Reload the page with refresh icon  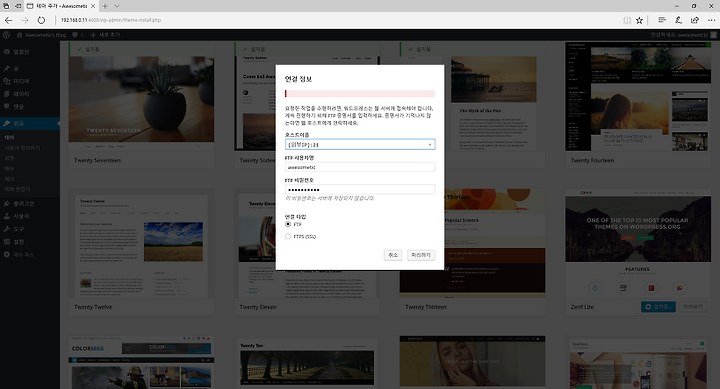tap(41, 20)
